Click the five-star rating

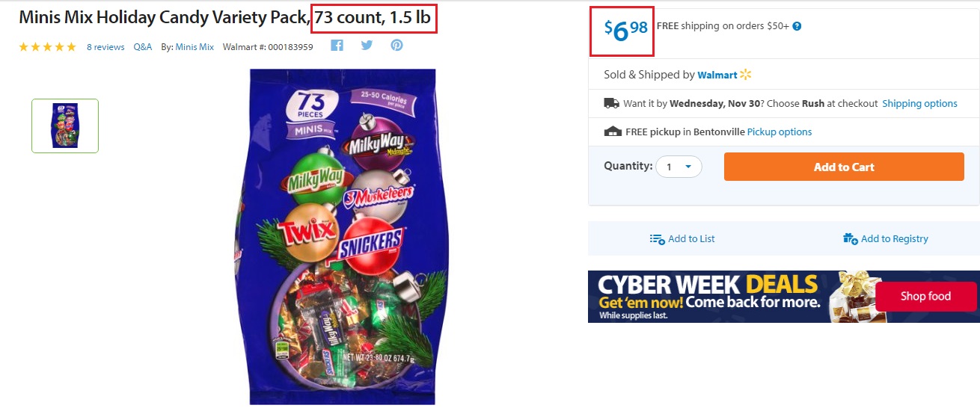click(x=47, y=47)
